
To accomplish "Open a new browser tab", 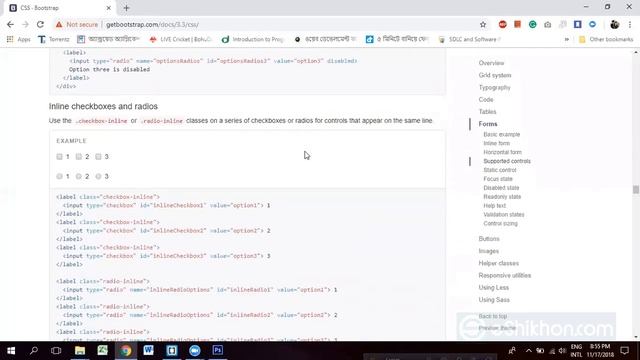I will [126, 8].
